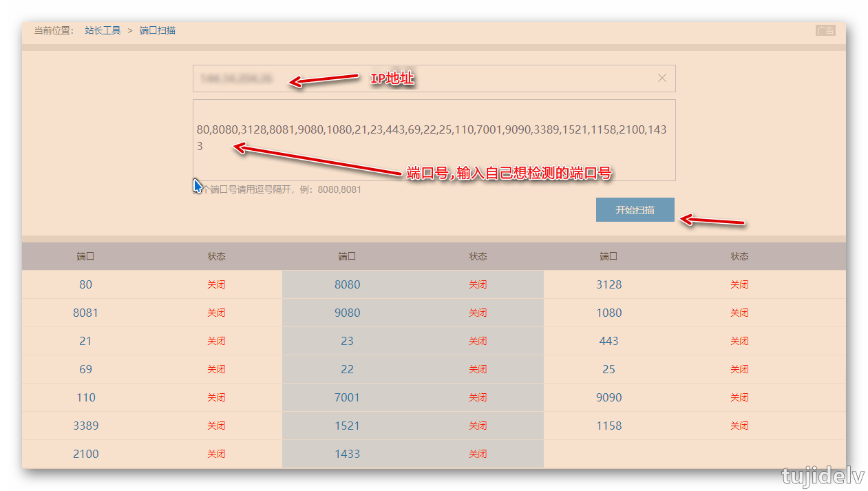868x491 pixels.
Task: Click port 3389 result entry
Action: (x=85, y=426)
